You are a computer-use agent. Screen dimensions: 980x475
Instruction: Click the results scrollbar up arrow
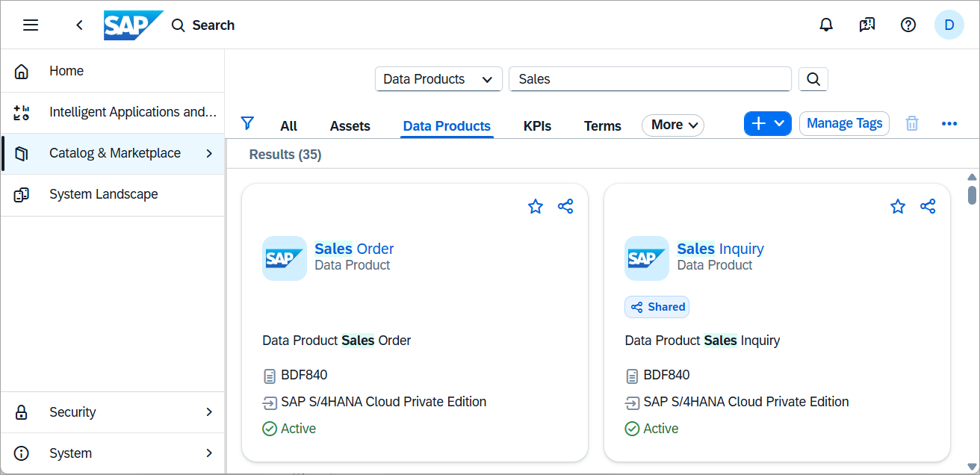(972, 178)
